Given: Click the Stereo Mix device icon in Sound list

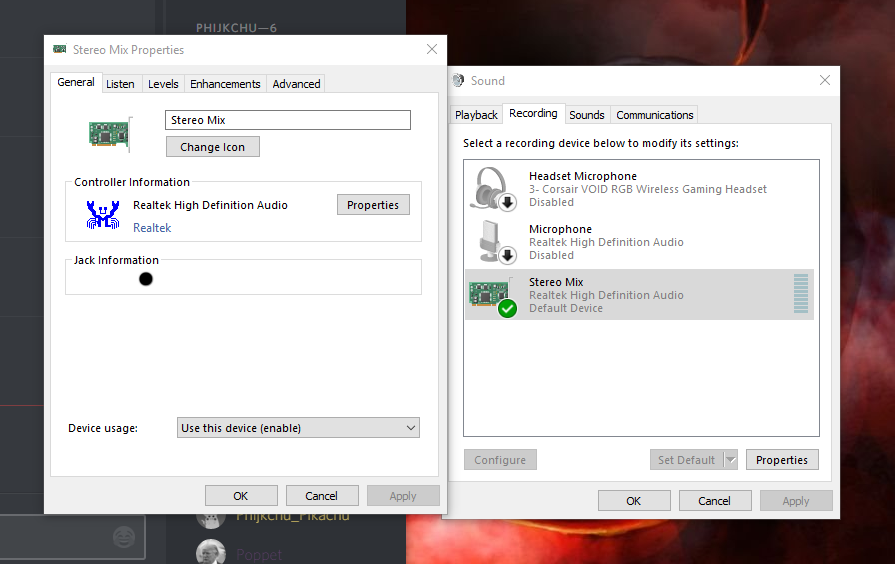Looking at the screenshot, I should click(x=492, y=296).
